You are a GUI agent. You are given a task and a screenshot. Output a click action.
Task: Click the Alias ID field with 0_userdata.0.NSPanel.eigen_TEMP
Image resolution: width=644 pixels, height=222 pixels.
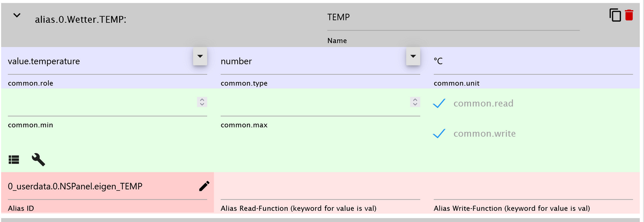[x=99, y=187]
